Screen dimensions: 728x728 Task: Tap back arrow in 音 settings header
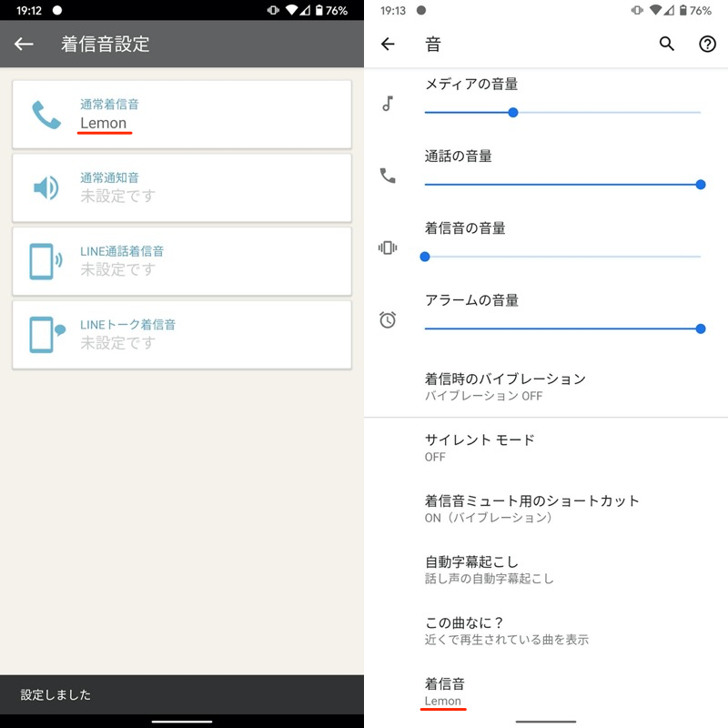click(388, 44)
